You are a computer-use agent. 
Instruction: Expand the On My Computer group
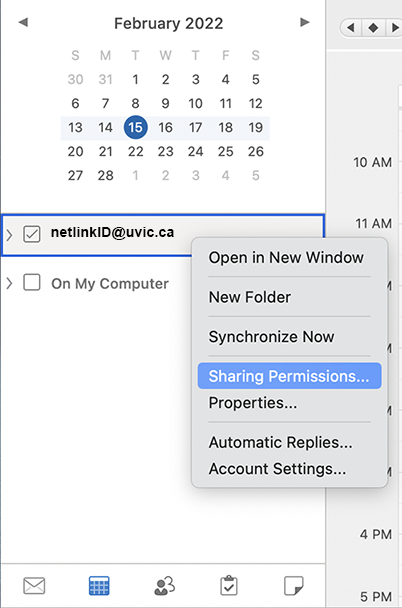click(x=9, y=283)
